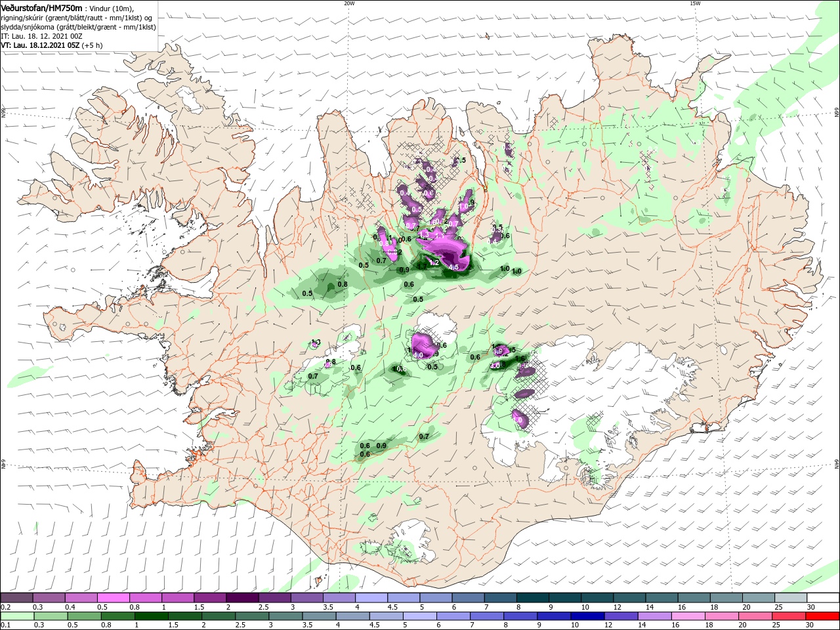The height and width of the screenshot is (630, 840).
Task: Click the 0.1 legend value label
Action: 6,625
